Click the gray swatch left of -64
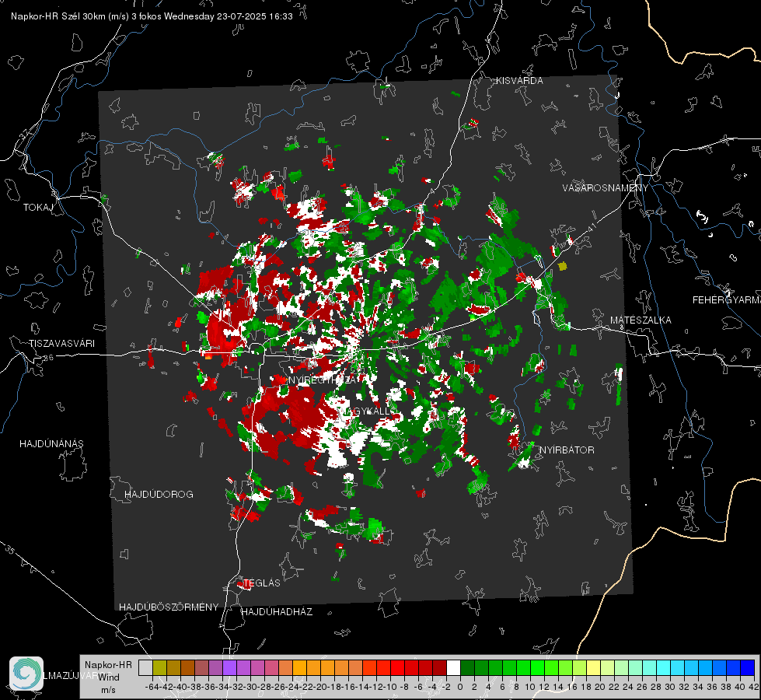The height and width of the screenshot is (700, 761). click(145, 667)
